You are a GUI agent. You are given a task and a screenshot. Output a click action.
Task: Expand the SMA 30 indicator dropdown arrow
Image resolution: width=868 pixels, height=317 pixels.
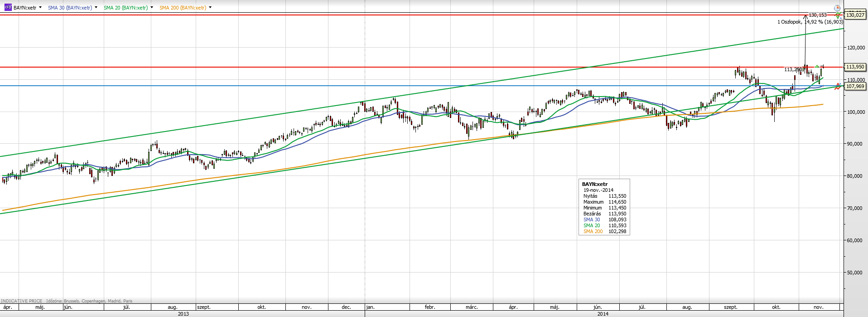[96, 8]
